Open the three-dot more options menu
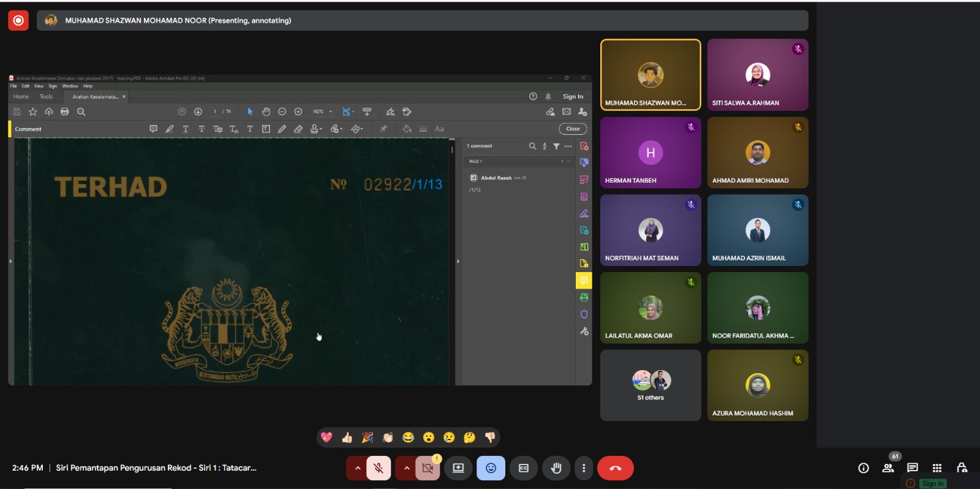This screenshot has width=980, height=489. click(584, 468)
